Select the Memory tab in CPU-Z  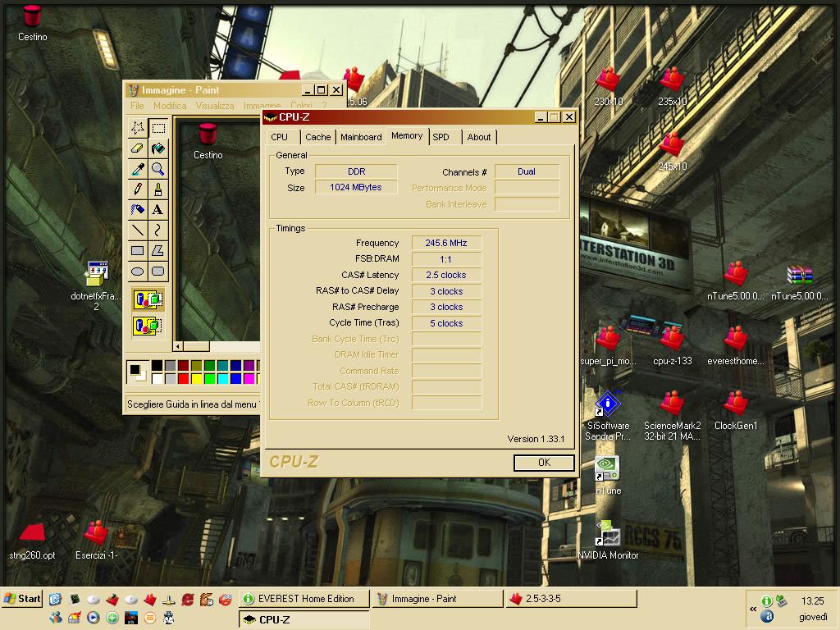[x=407, y=136]
